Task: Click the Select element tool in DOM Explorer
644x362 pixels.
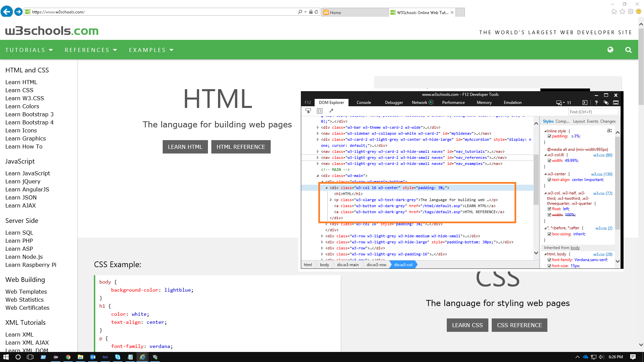Action: click(x=308, y=111)
